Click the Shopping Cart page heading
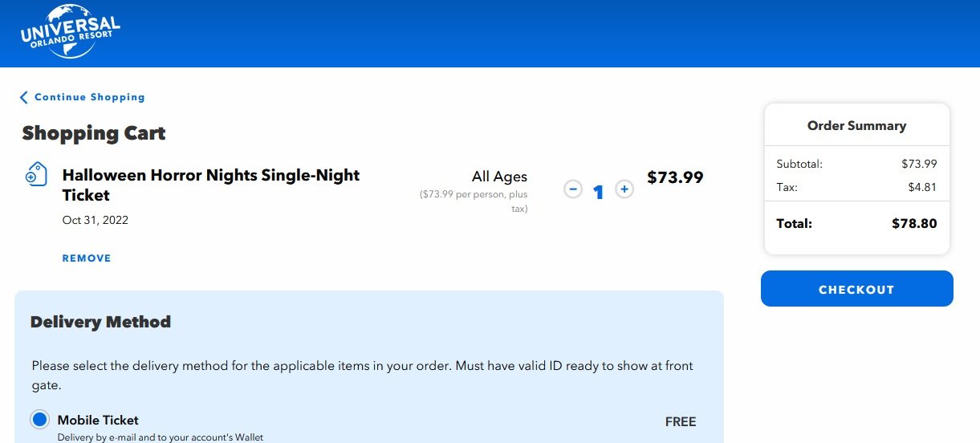980x443 pixels. (x=94, y=132)
